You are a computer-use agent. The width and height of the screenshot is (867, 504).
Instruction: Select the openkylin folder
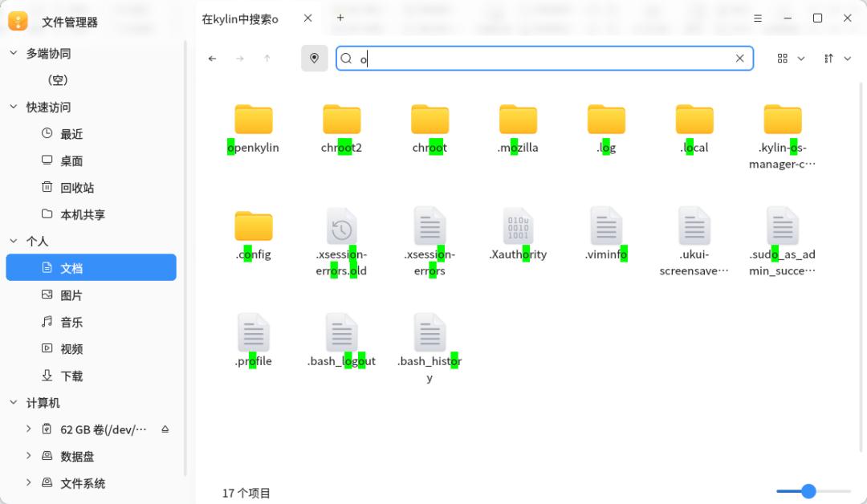click(253, 127)
